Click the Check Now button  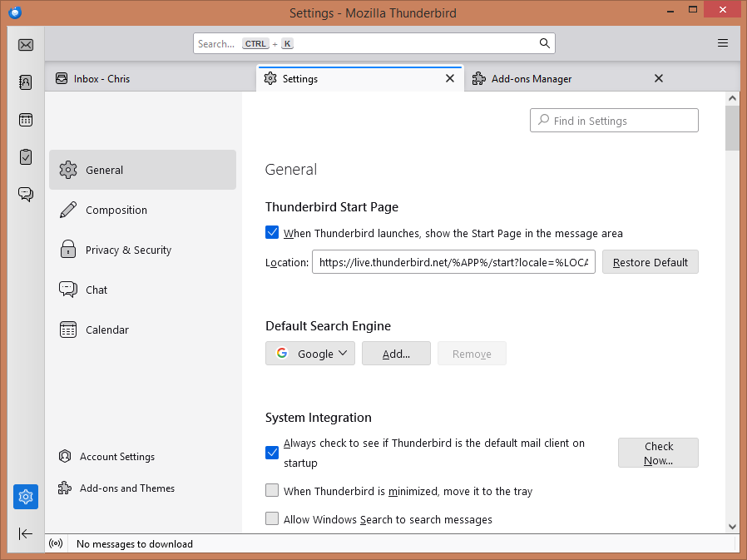(658, 453)
